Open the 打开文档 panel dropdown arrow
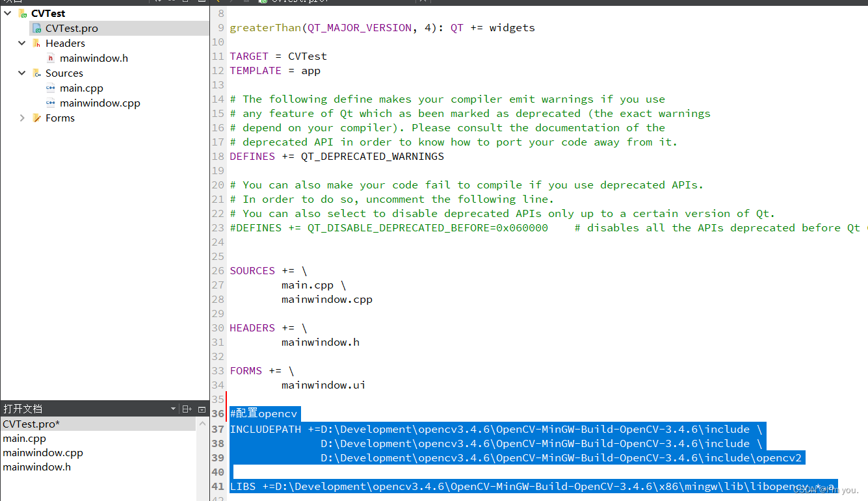The height and width of the screenshot is (501, 868). pyautogui.click(x=173, y=409)
